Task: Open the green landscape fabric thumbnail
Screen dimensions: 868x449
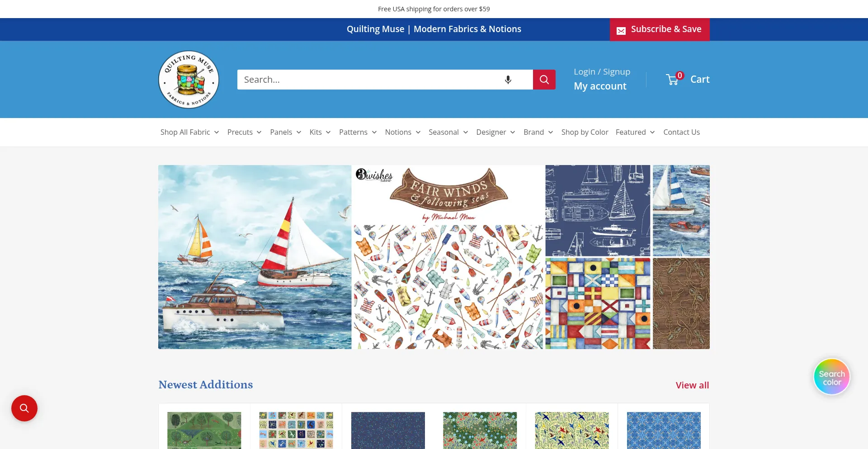Action: (x=204, y=430)
